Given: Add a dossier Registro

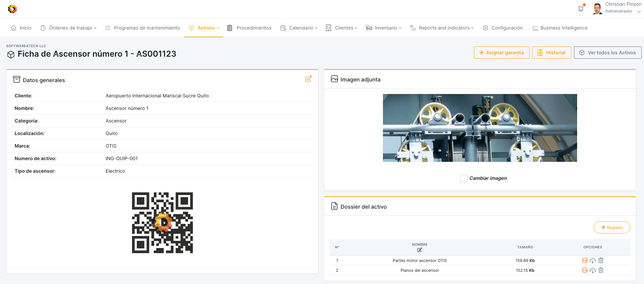Looking at the screenshot, I should coord(612,227).
